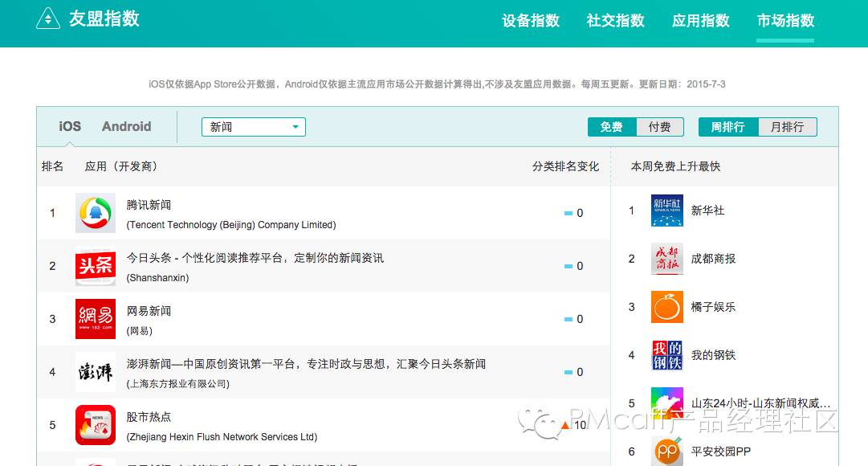Go to 设备指数 navigation tab

coord(530,21)
